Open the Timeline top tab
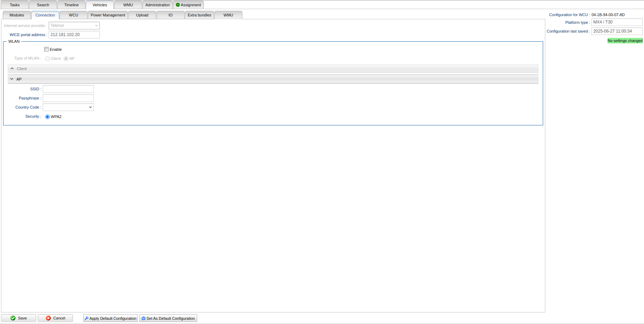644x324 pixels. point(71,5)
